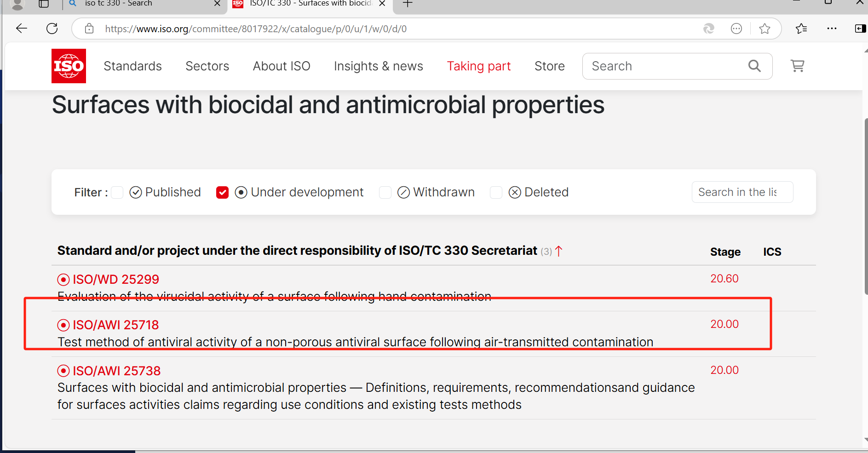Click the browser refresh icon
868x453 pixels.
pos(52,29)
